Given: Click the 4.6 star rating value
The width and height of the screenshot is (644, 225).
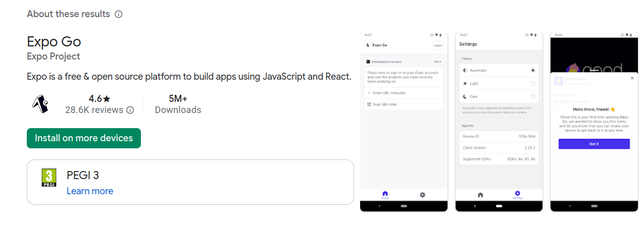Looking at the screenshot, I should tap(100, 98).
